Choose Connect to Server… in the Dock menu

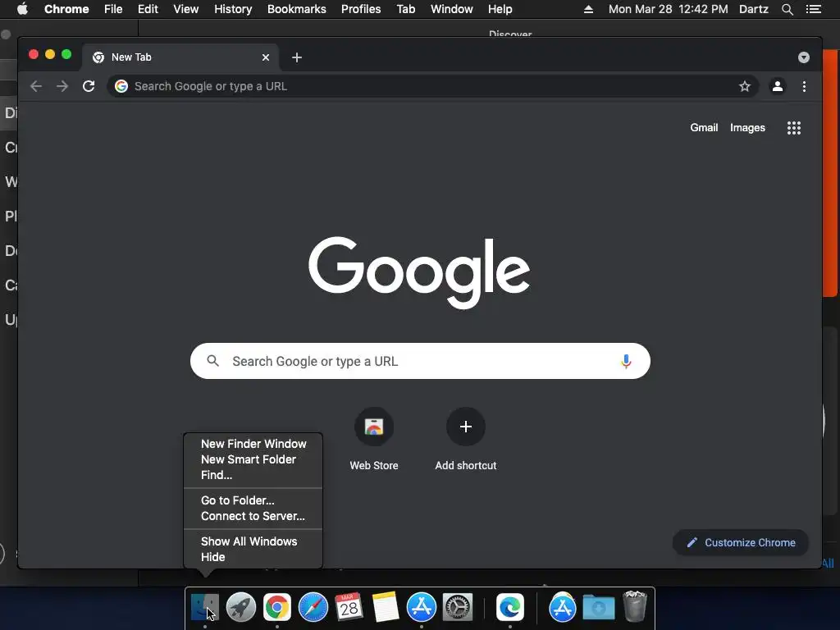coord(253,516)
